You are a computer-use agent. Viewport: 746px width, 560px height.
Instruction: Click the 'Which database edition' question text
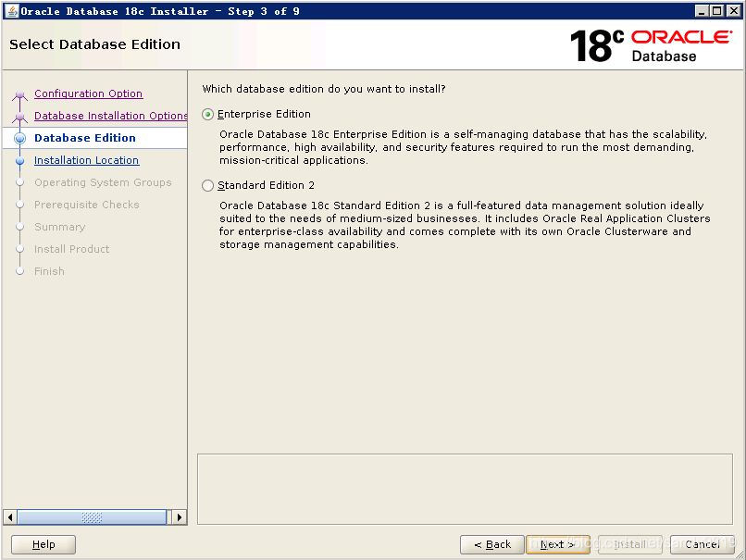coord(324,89)
